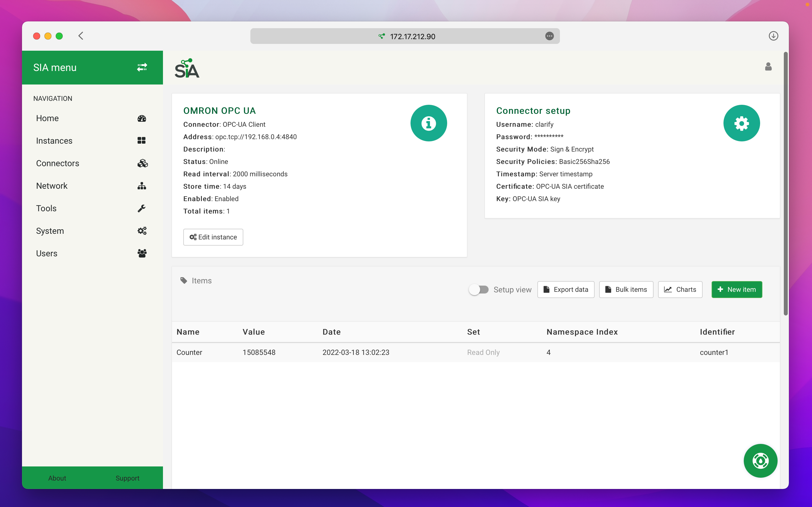Click the Network hierarchy icon
812x507 pixels.
(x=142, y=186)
